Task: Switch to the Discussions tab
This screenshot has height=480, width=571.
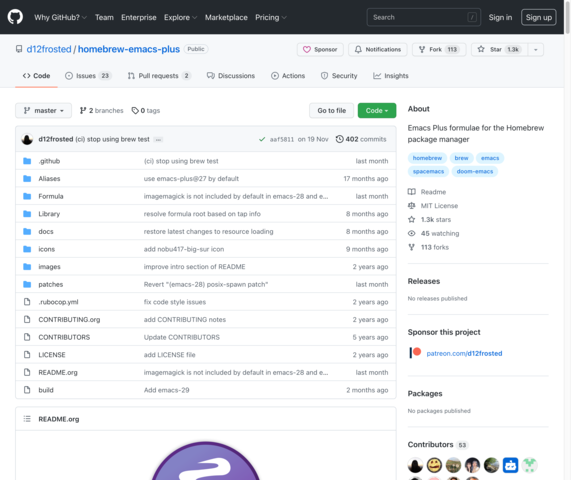Action: coord(231,76)
